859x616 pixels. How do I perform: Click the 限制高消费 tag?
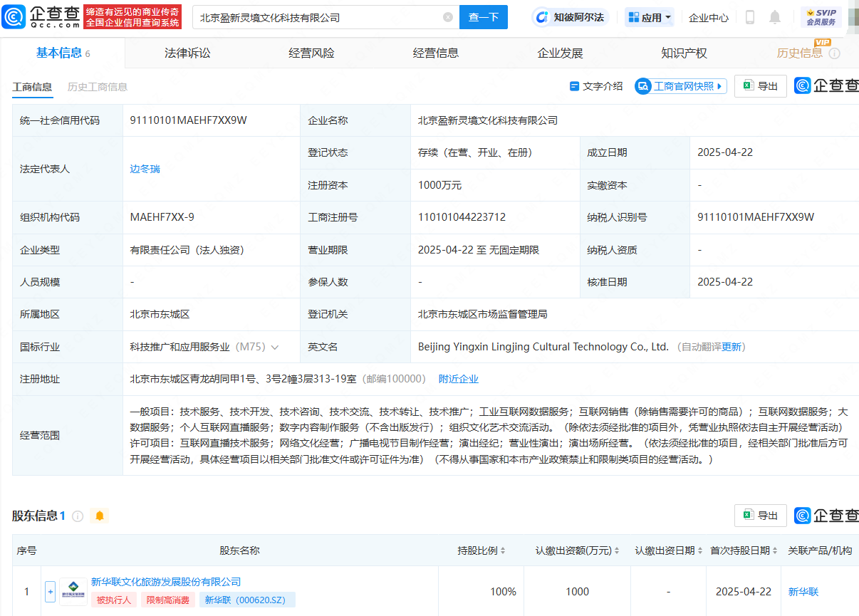[167, 600]
